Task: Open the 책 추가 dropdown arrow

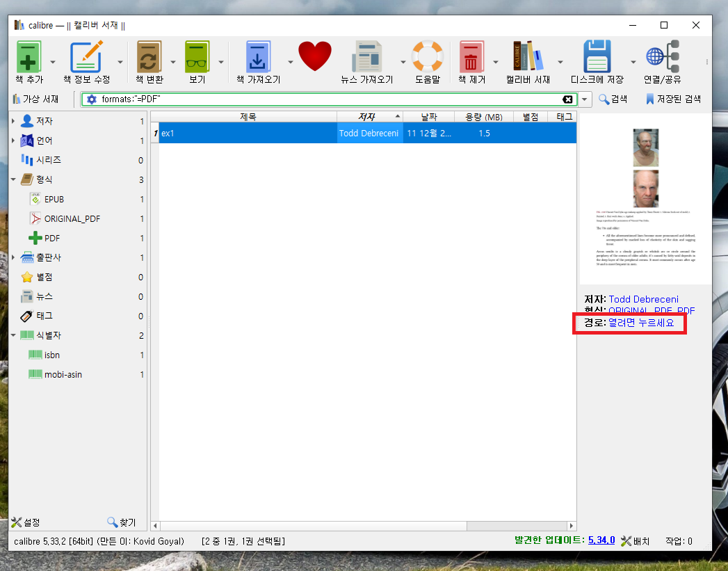Action: click(x=52, y=62)
